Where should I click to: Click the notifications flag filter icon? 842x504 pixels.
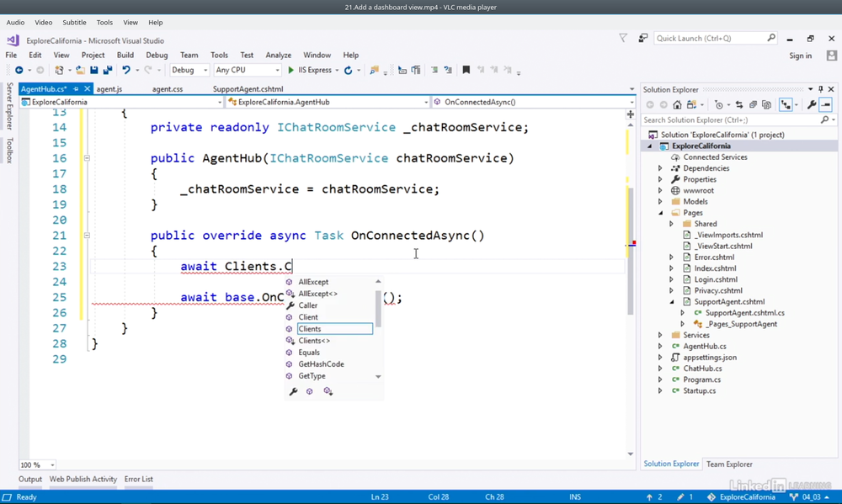tap(623, 38)
